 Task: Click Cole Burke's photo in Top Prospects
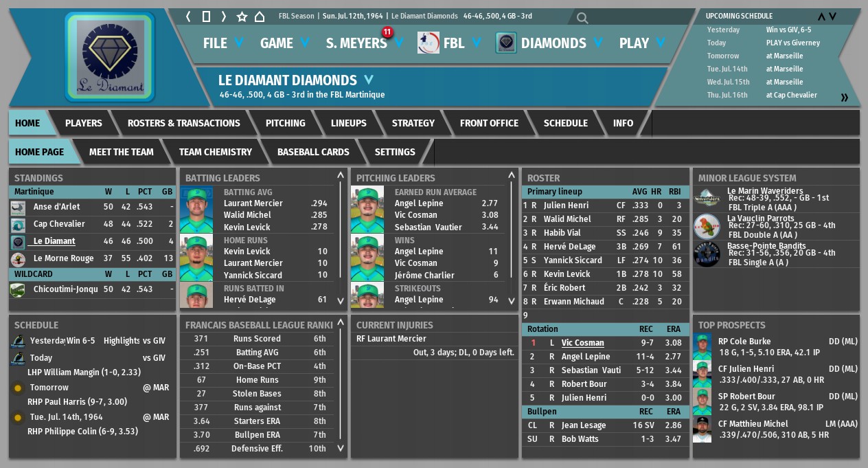coord(702,347)
